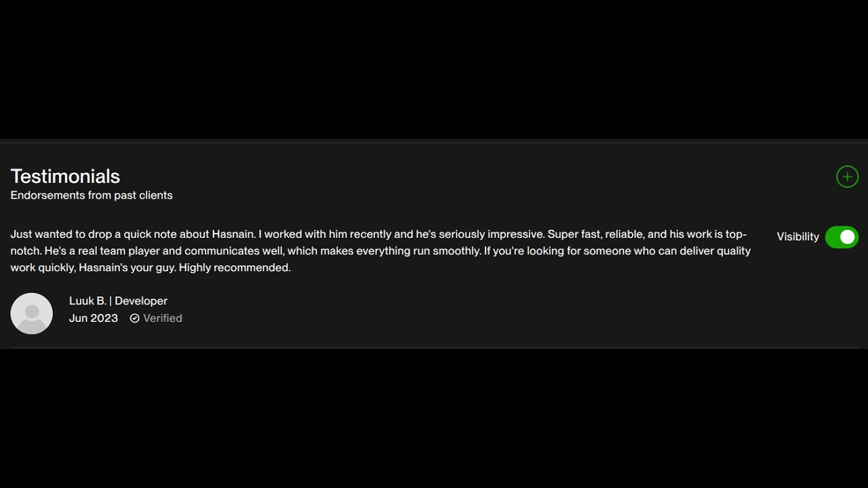Click the "Verified" status text
The width and height of the screenshot is (868, 488).
pos(163,319)
